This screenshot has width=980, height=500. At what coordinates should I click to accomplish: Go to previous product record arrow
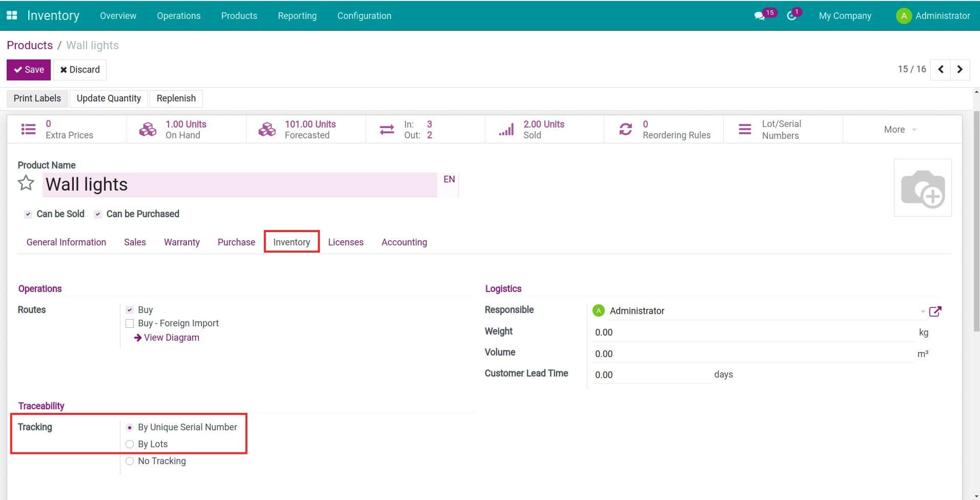click(x=941, y=69)
